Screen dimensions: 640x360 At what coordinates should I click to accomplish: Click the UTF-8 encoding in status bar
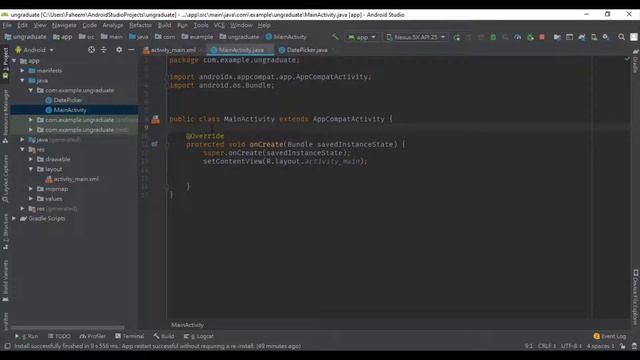tap(571, 346)
